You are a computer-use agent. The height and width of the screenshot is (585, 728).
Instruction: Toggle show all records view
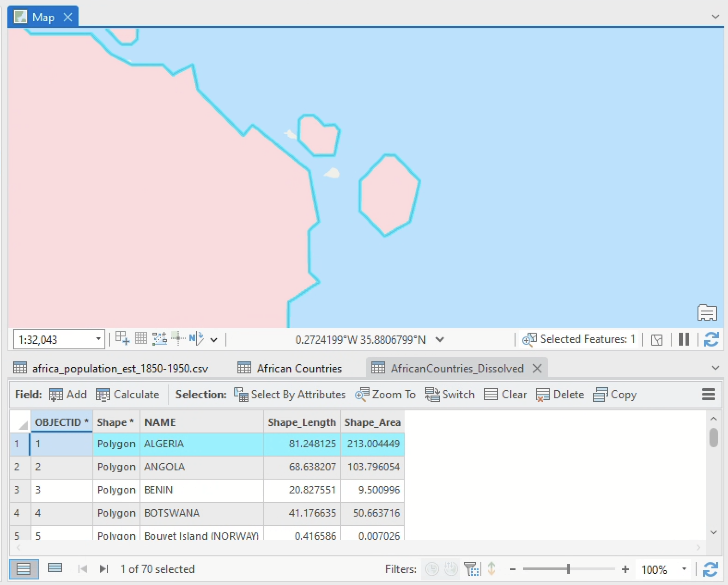24,569
